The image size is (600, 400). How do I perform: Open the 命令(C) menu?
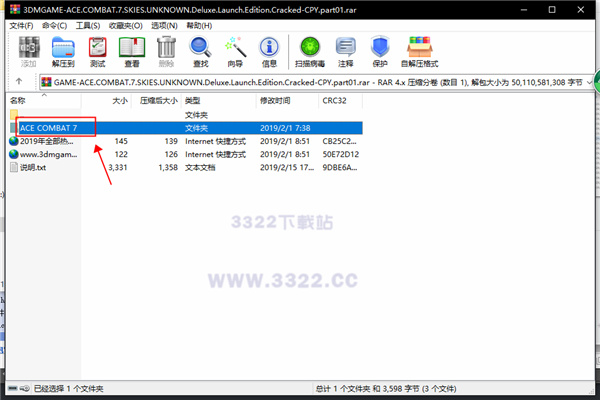tap(54, 26)
